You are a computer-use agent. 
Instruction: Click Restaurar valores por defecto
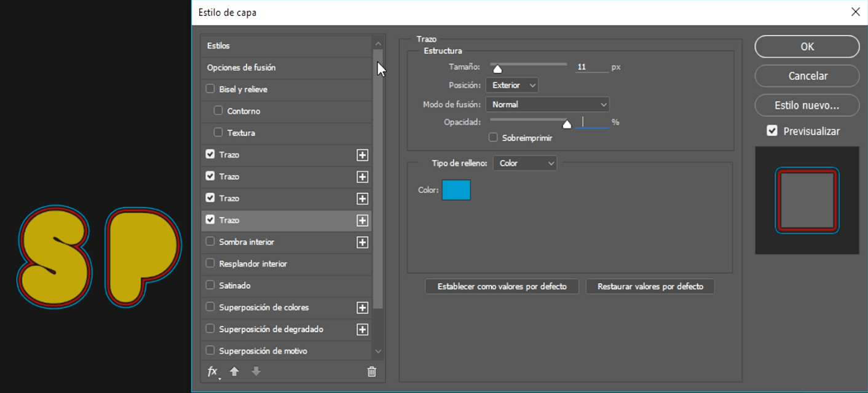click(x=650, y=287)
